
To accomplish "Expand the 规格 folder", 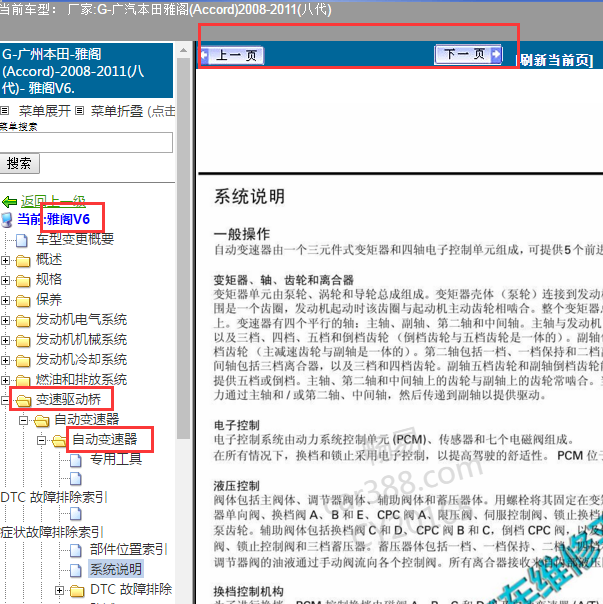I will [5, 280].
